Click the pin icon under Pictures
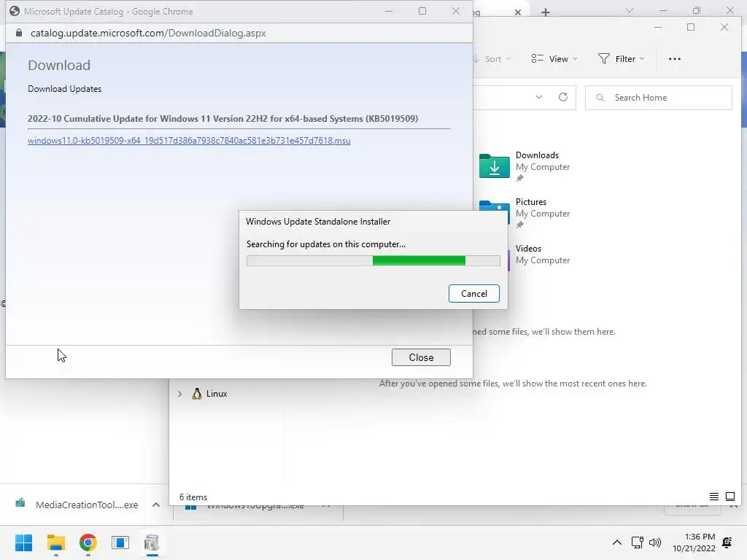747x560 pixels. click(519, 225)
